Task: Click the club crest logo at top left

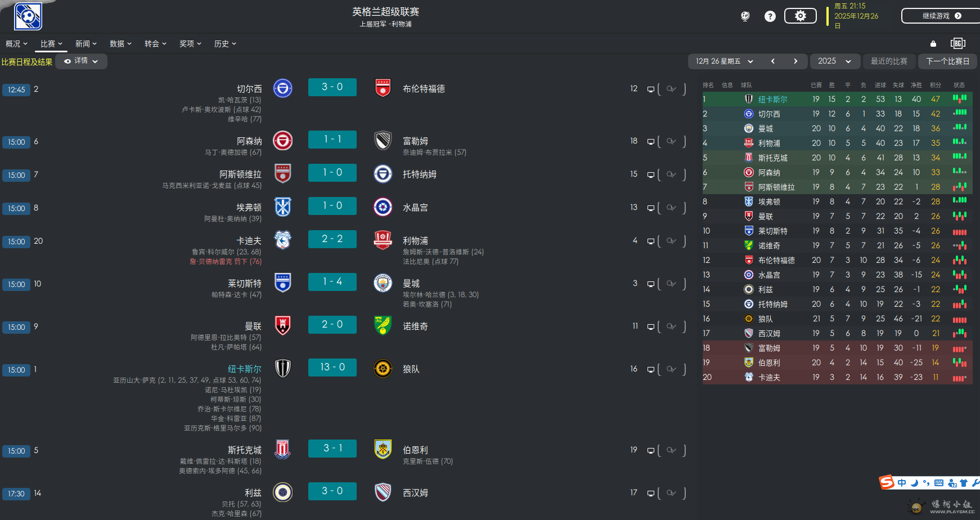Action: coord(28,16)
